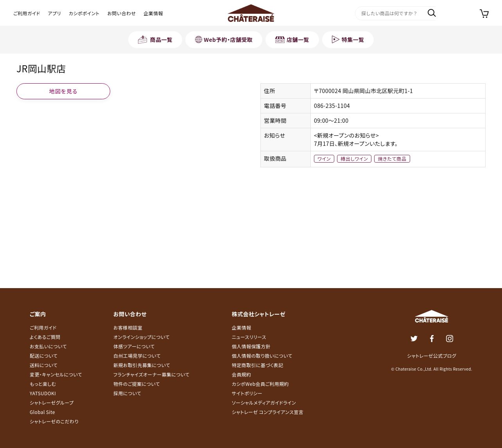Open Web予約・店舗受取 navigation button
The image size is (502, 448).
pyautogui.click(x=224, y=40)
